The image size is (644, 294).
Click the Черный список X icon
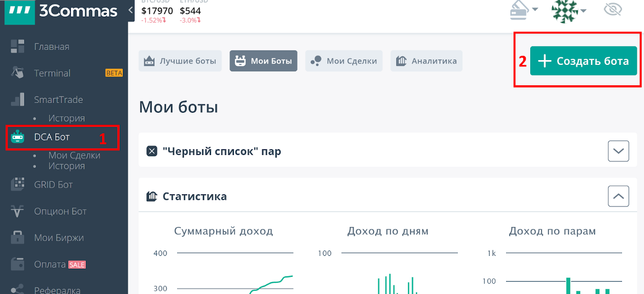(151, 151)
